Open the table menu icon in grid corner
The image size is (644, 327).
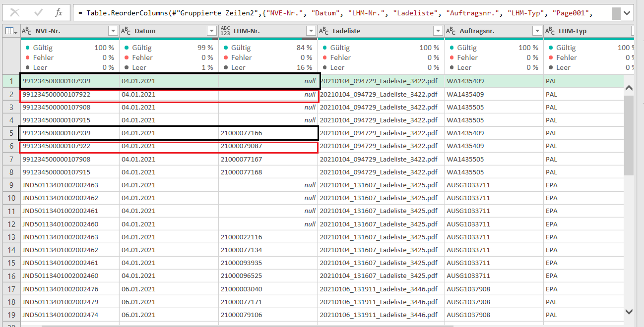point(10,31)
